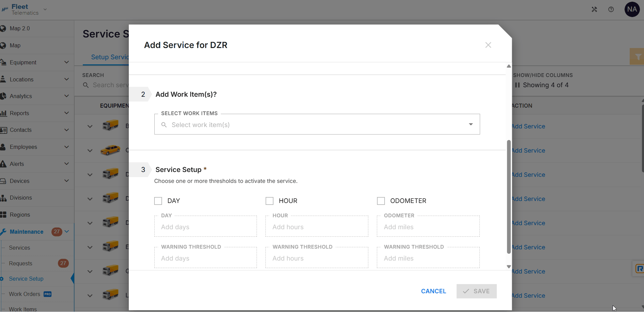Click the ODOMETER Add miles input field
This screenshot has width=644, height=312.
[x=428, y=227]
